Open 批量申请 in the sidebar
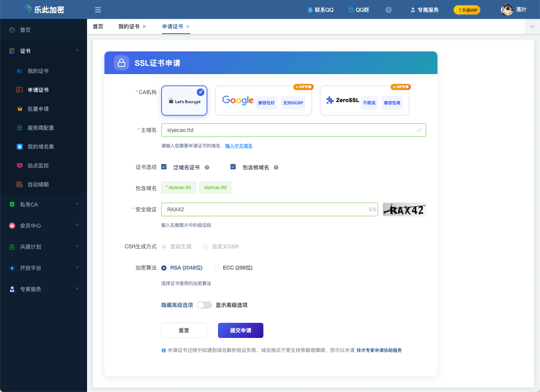 coord(44,109)
